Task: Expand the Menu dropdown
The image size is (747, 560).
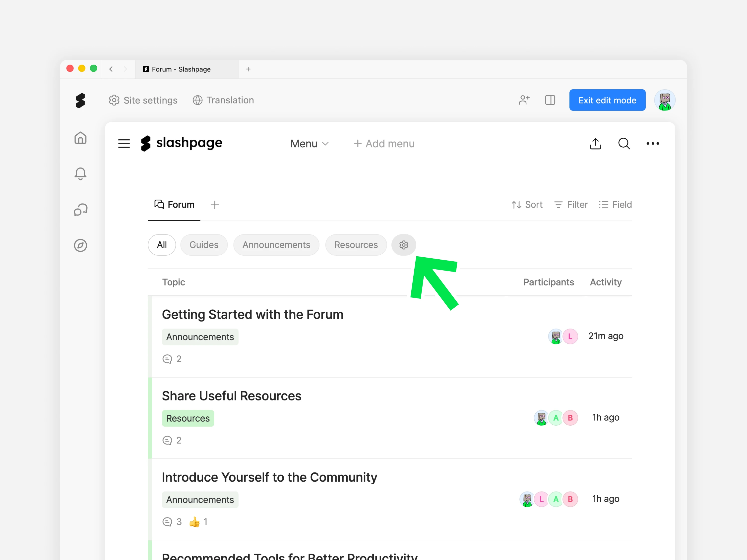Action: pos(309,144)
